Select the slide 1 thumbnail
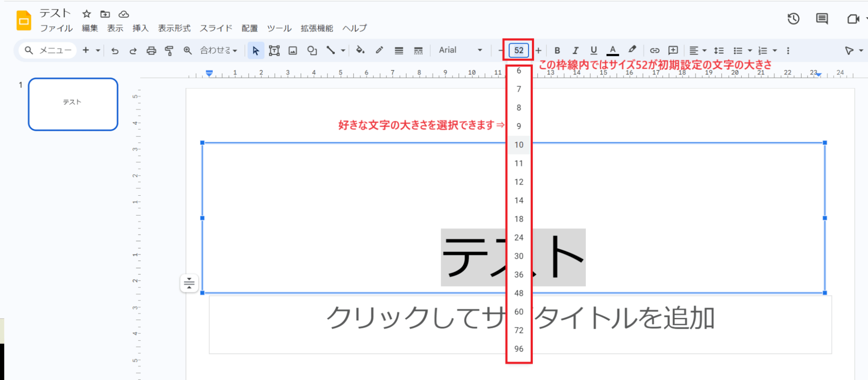 73,104
